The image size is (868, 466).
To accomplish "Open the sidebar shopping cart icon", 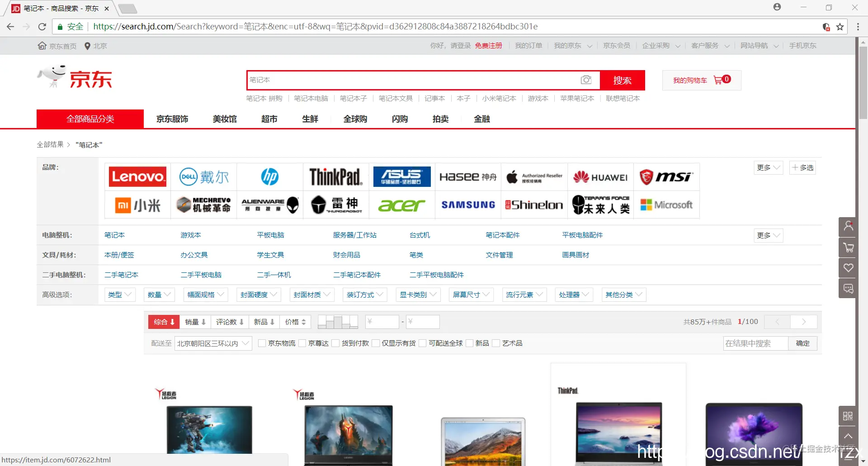I will [848, 247].
